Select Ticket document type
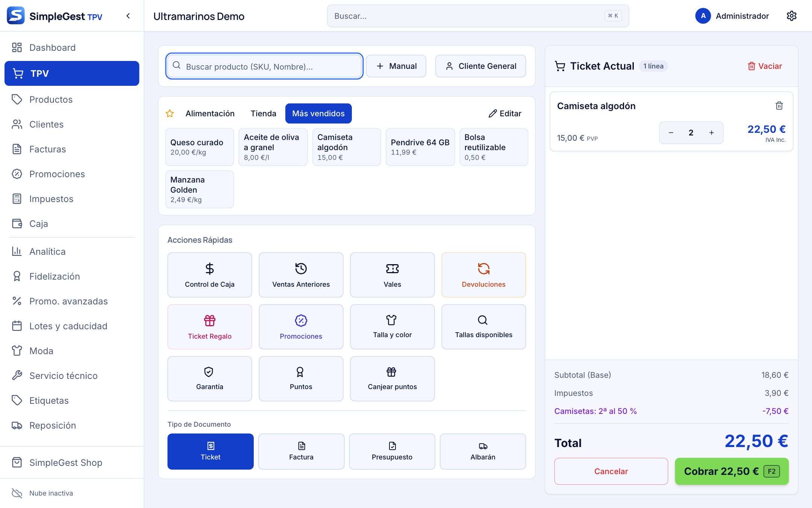This screenshot has height=508, width=812. (x=211, y=452)
